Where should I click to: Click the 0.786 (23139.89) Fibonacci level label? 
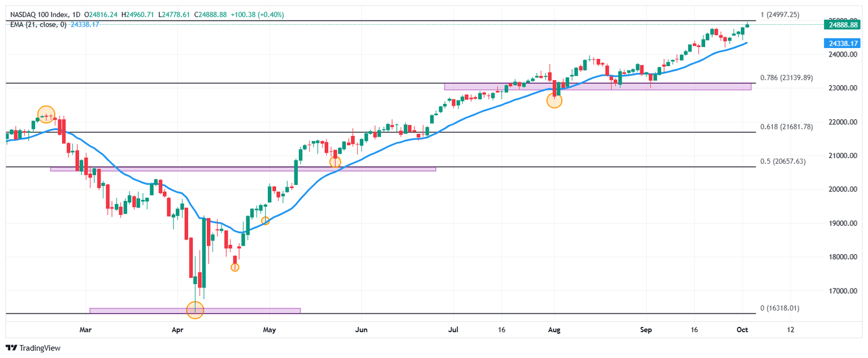click(786, 78)
